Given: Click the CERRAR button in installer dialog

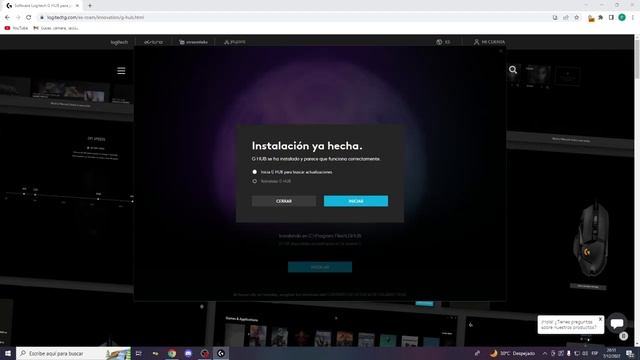Looking at the screenshot, I should click(x=284, y=201).
